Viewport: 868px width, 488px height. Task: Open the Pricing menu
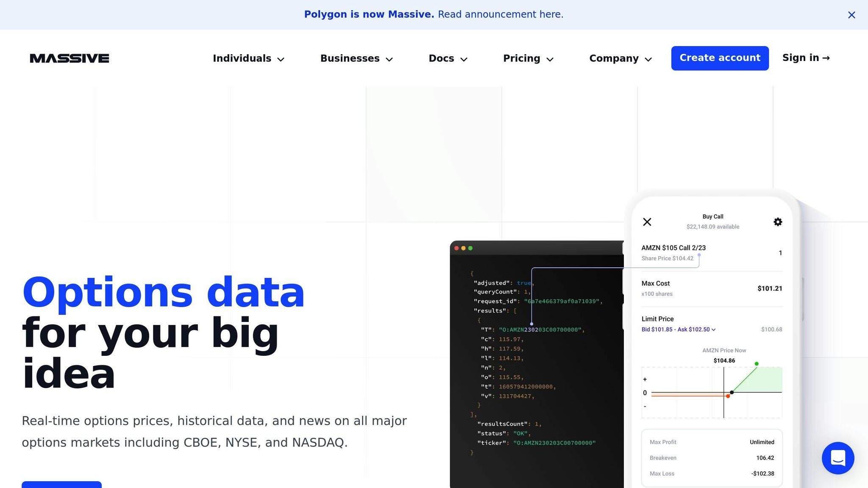(x=528, y=58)
